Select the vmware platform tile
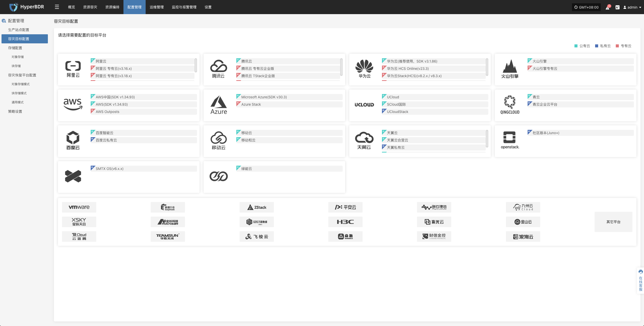 (79, 207)
